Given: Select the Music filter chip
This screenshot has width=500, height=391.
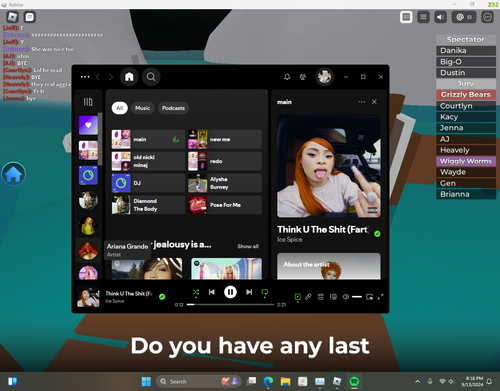Looking at the screenshot, I should click(143, 108).
